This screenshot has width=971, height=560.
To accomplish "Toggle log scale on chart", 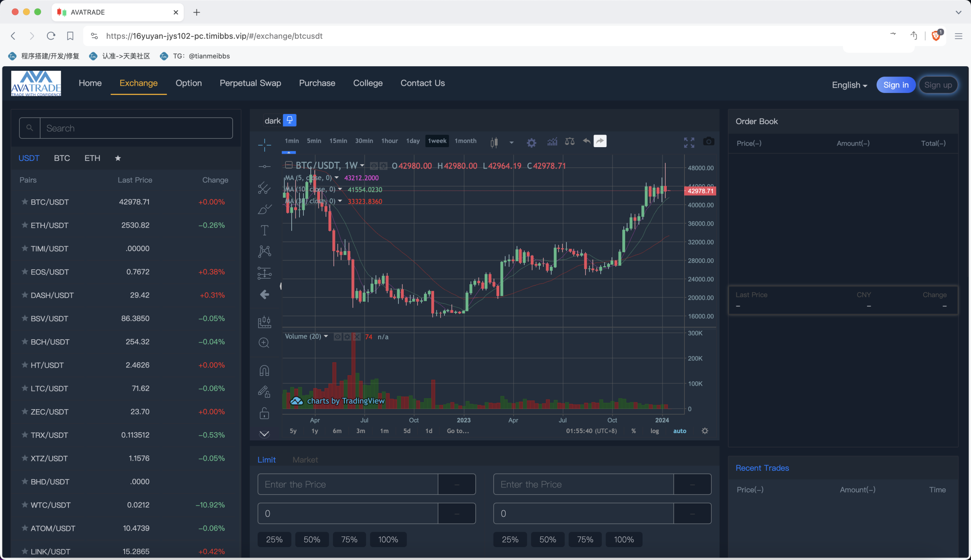I will point(655,431).
